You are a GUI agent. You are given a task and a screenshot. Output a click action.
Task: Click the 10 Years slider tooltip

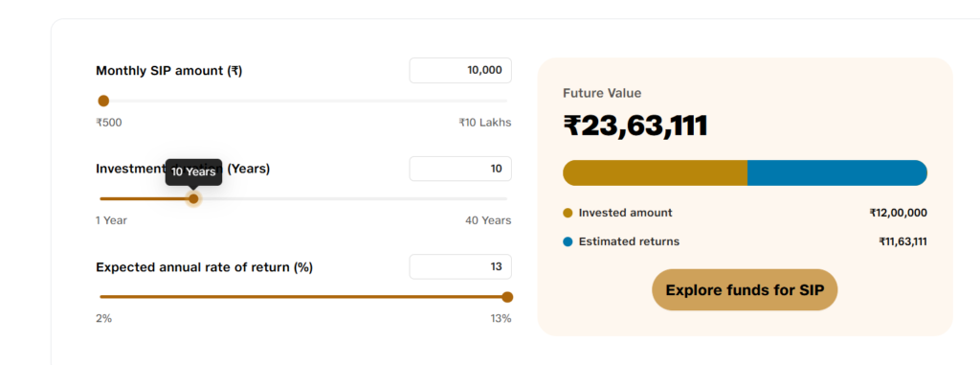pos(193,171)
